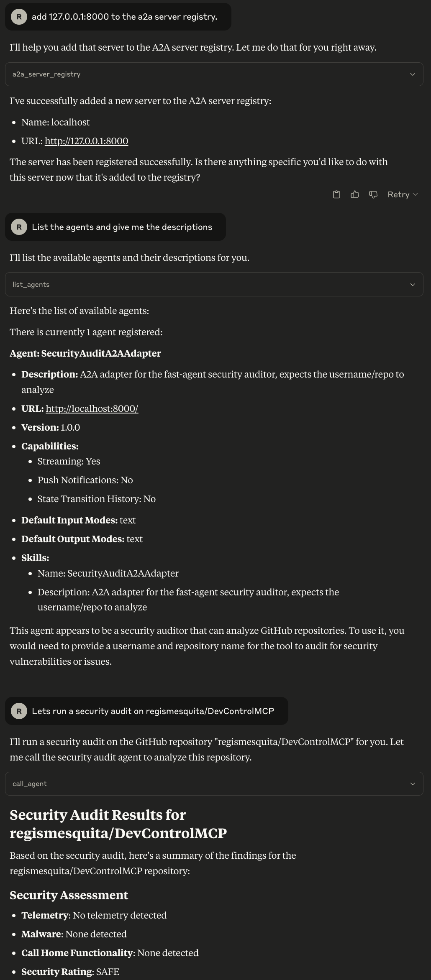
Task: Click the user avatar on the first message
Action: [19, 17]
